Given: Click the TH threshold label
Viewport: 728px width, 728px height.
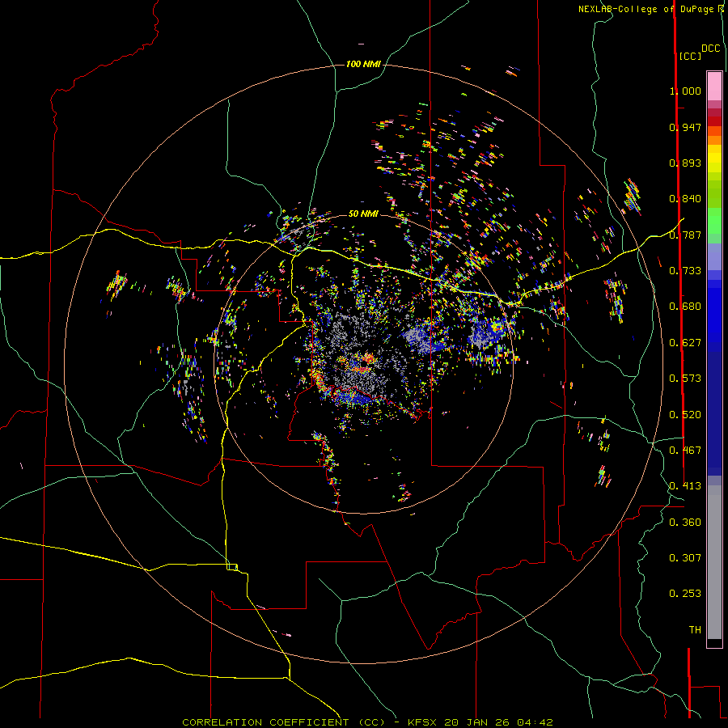Looking at the screenshot, I should pyautogui.click(x=695, y=630).
